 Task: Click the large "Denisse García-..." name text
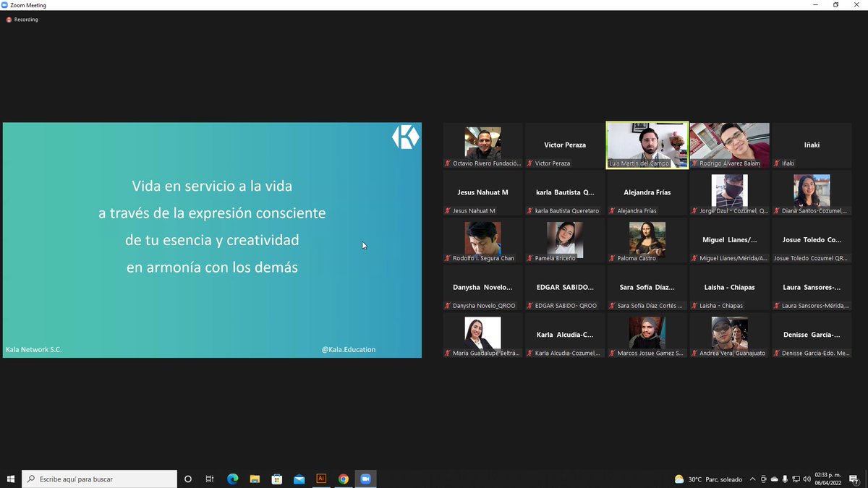click(812, 335)
